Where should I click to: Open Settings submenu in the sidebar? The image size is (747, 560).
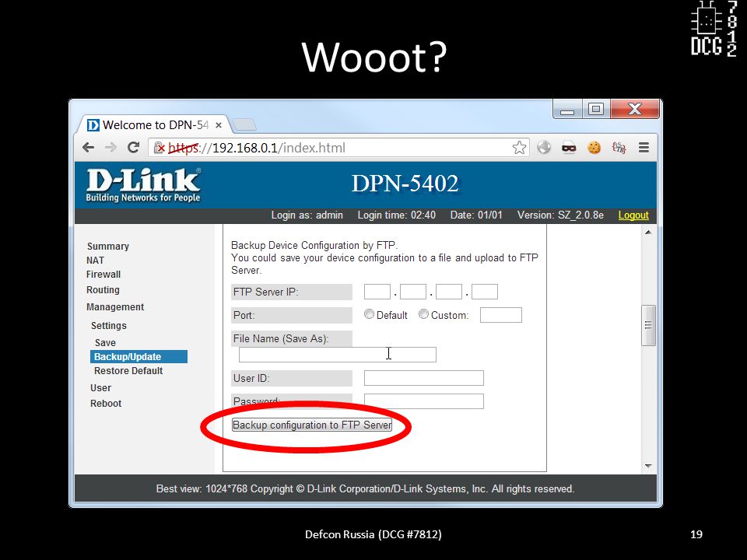pos(109,326)
